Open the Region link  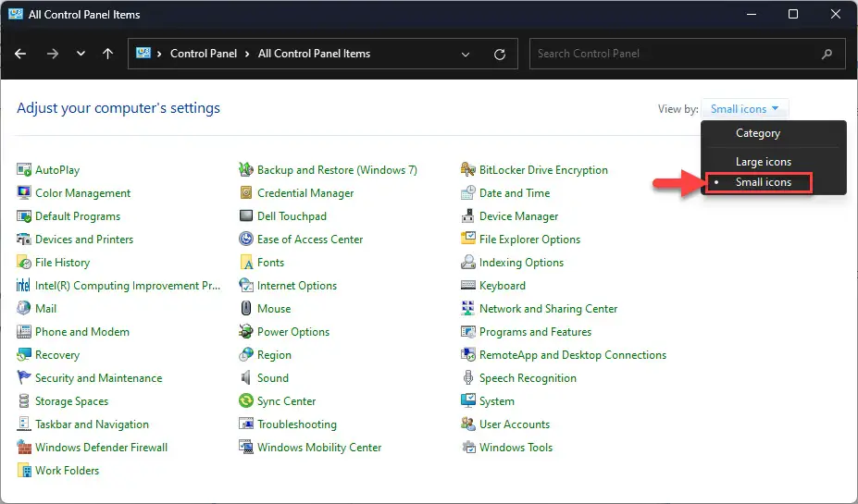click(274, 355)
